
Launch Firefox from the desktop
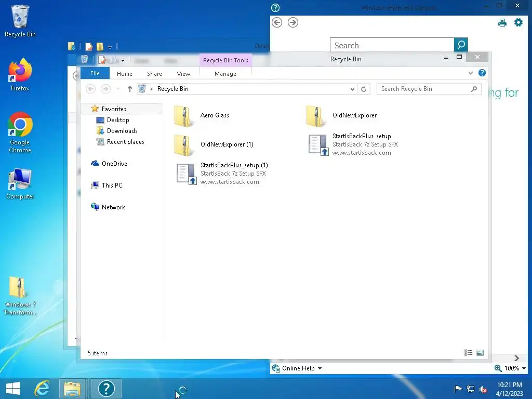pyautogui.click(x=20, y=75)
